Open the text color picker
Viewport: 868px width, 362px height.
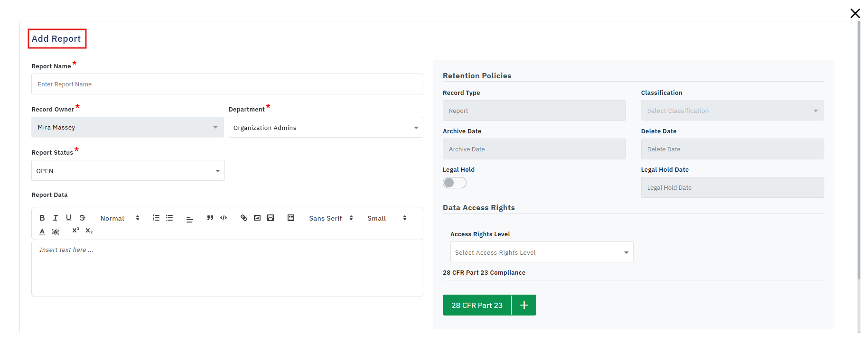click(x=42, y=231)
